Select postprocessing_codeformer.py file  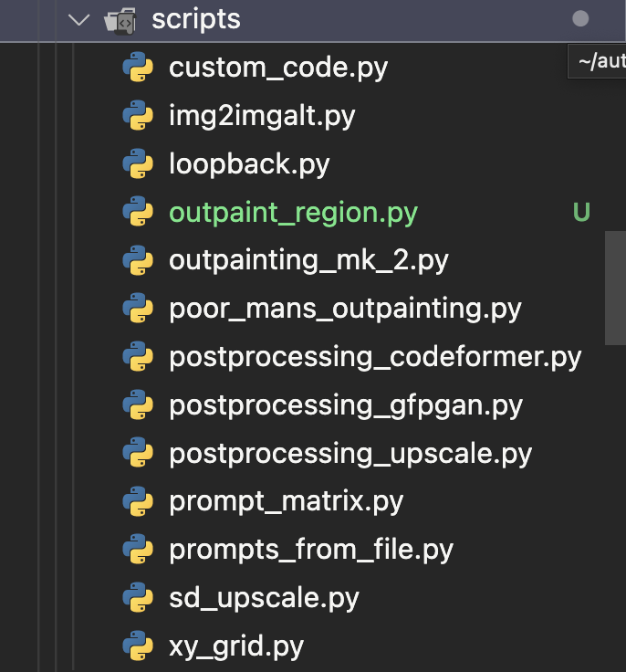click(375, 357)
